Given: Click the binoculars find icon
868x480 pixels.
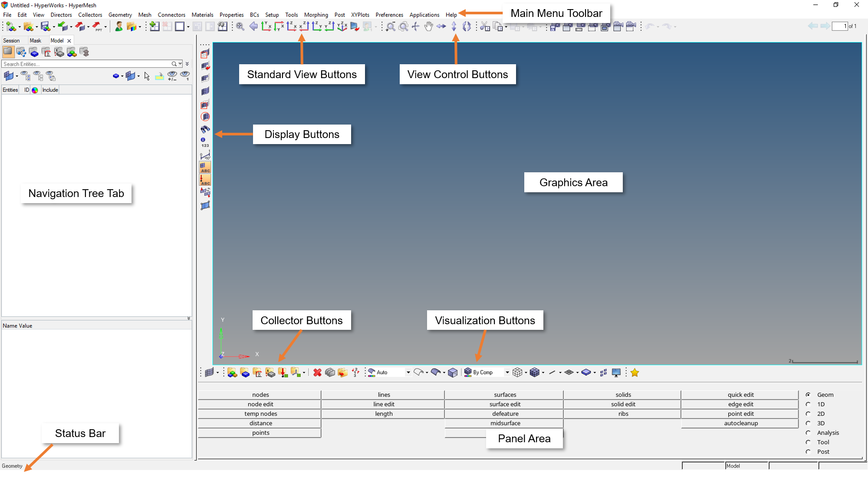Looking at the screenshot, I should point(205,129).
